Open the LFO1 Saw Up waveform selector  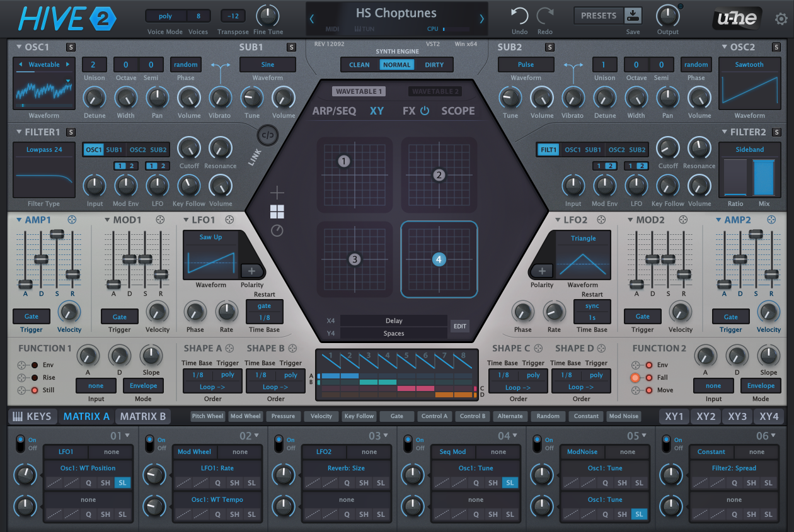210,237
